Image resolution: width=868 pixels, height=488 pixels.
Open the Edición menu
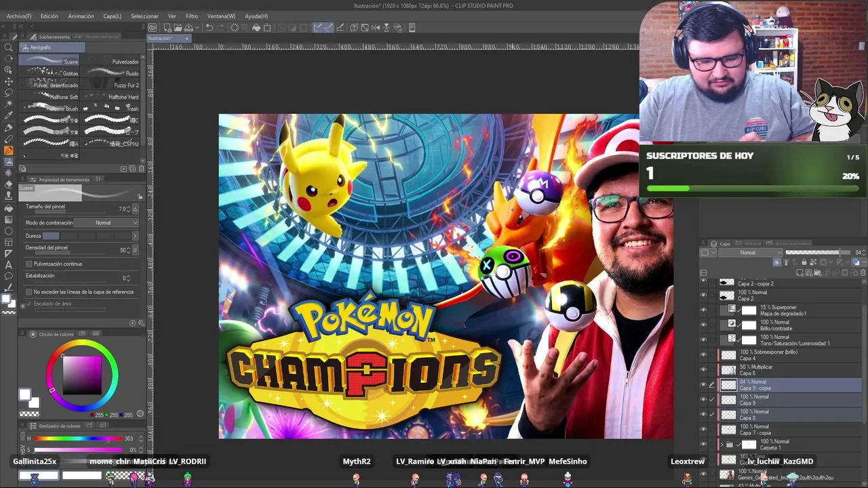50,16
